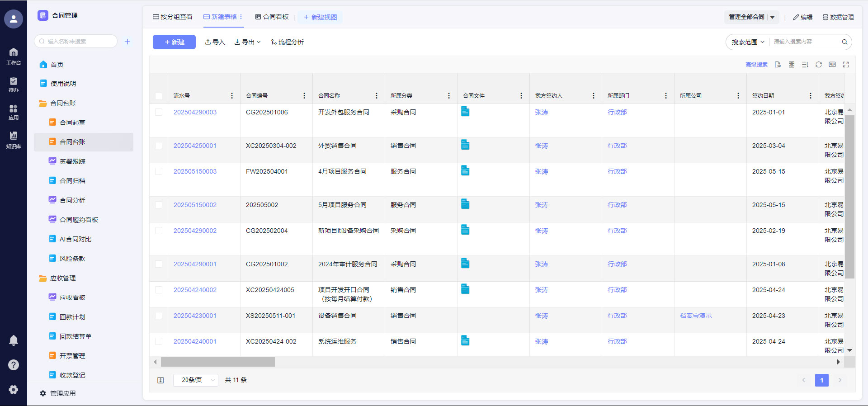Screen dimensions: 868x406
Task: Expand the 导出 dropdown
Action: pos(247,42)
